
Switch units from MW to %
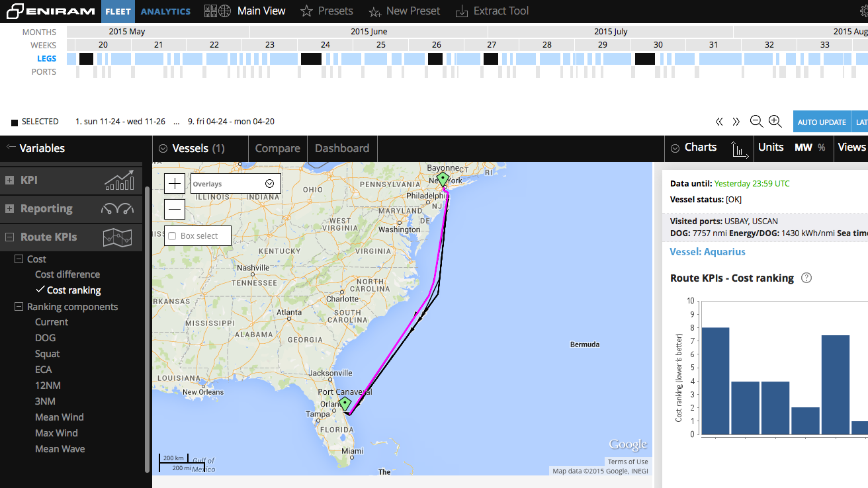(x=820, y=147)
